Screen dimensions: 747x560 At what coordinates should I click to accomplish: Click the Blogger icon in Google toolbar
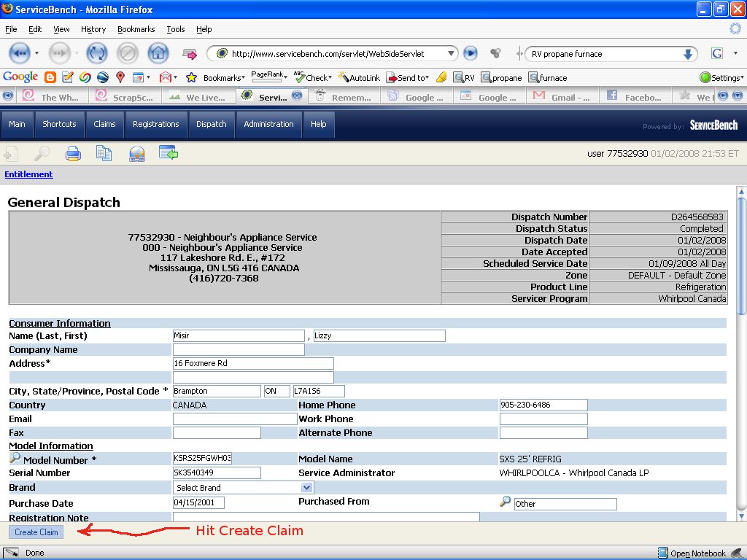point(50,77)
